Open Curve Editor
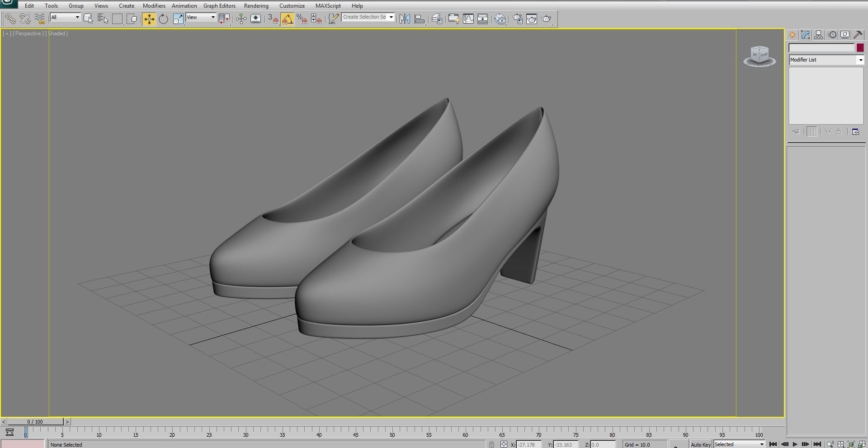 [x=468, y=19]
